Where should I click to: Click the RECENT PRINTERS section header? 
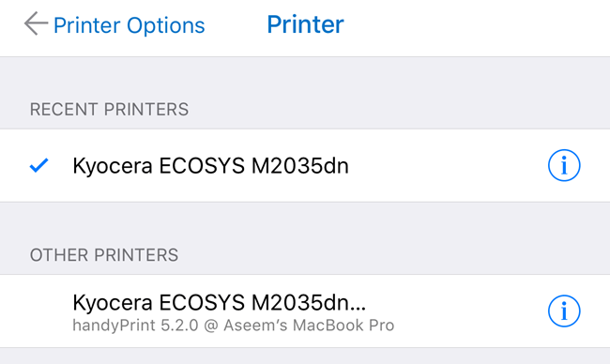click(109, 109)
